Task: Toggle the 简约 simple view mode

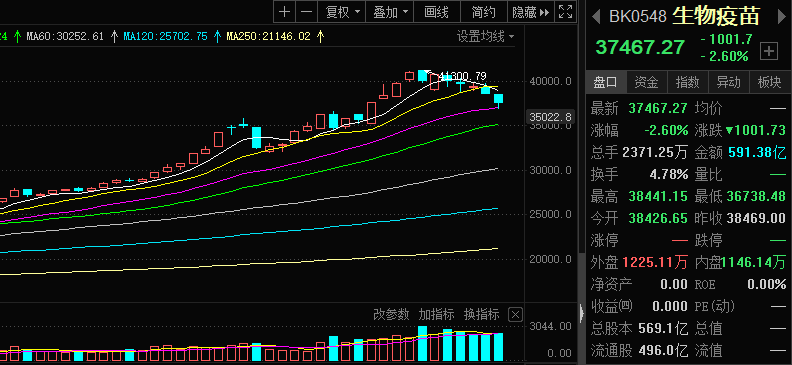Action: coord(483,12)
